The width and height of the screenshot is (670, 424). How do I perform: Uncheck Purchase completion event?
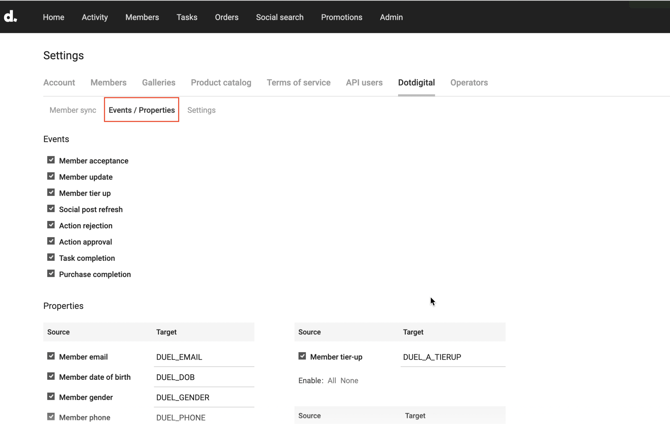coord(51,274)
